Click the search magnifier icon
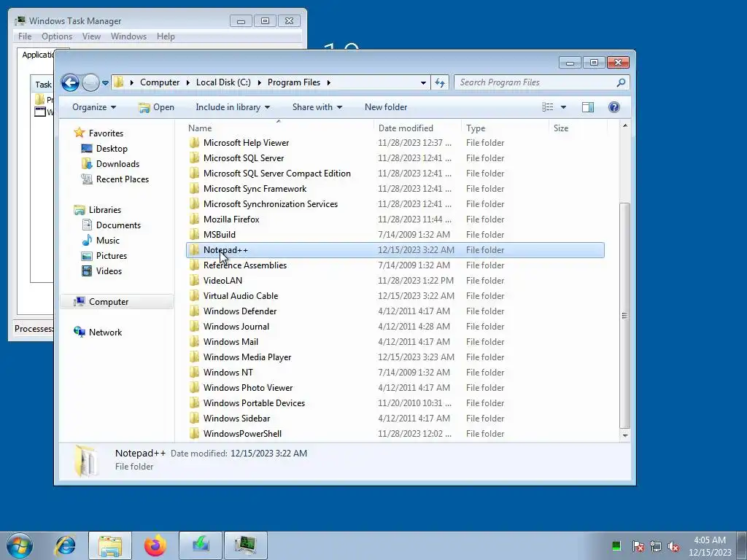Screen dimensions: 747x560 click(621, 82)
